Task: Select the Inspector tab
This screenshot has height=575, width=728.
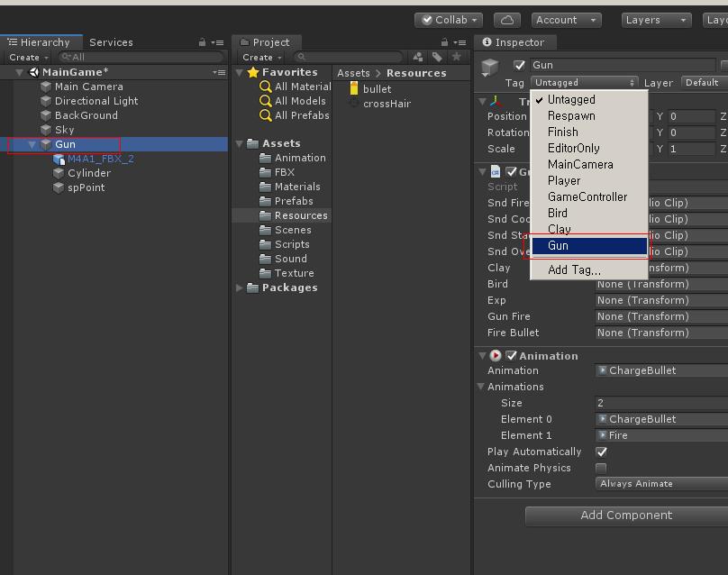Action: pyautogui.click(x=514, y=42)
